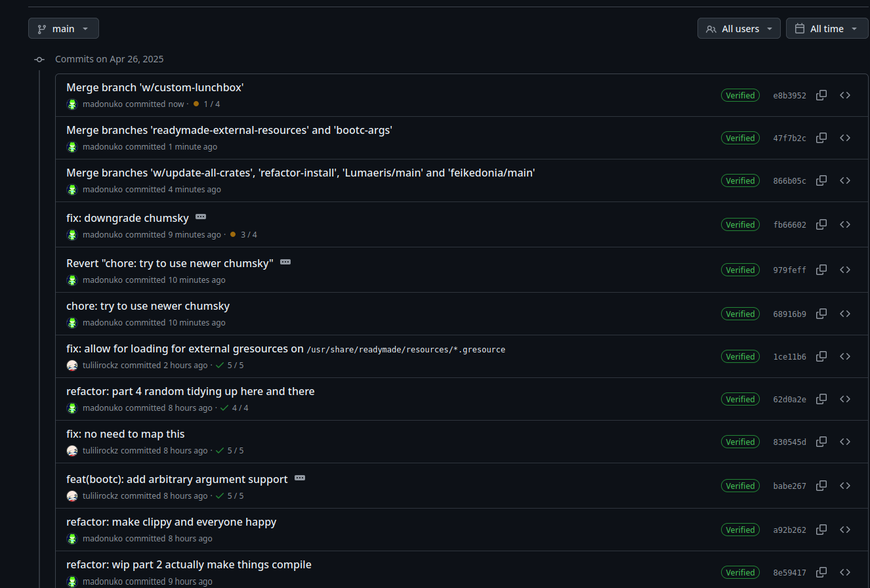This screenshot has width=870, height=588.
Task: Expand description of 'fix: downgrade chumsky' commit
Action: (x=201, y=217)
